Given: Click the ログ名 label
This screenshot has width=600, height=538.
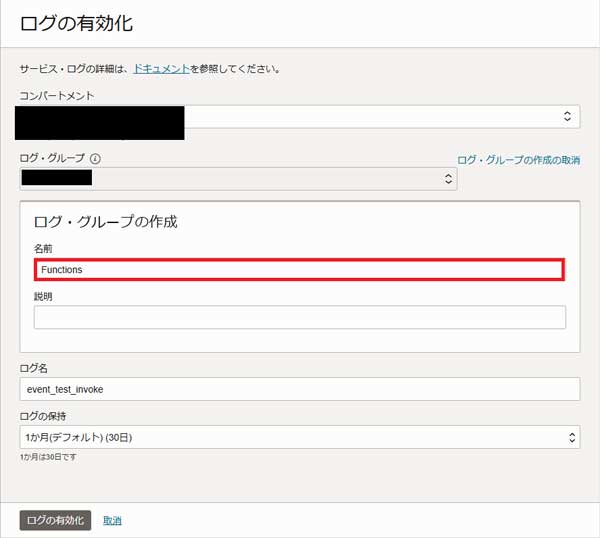Looking at the screenshot, I should pos(34,368).
